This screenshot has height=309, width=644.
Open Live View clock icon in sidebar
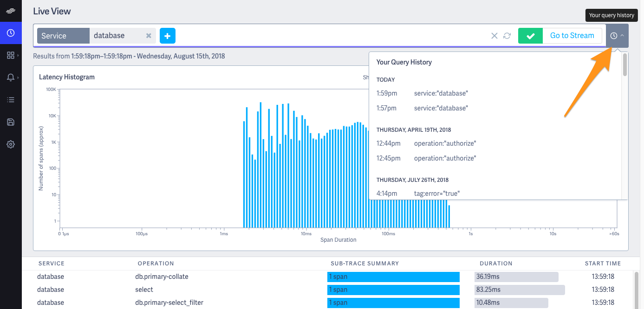(x=11, y=33)
